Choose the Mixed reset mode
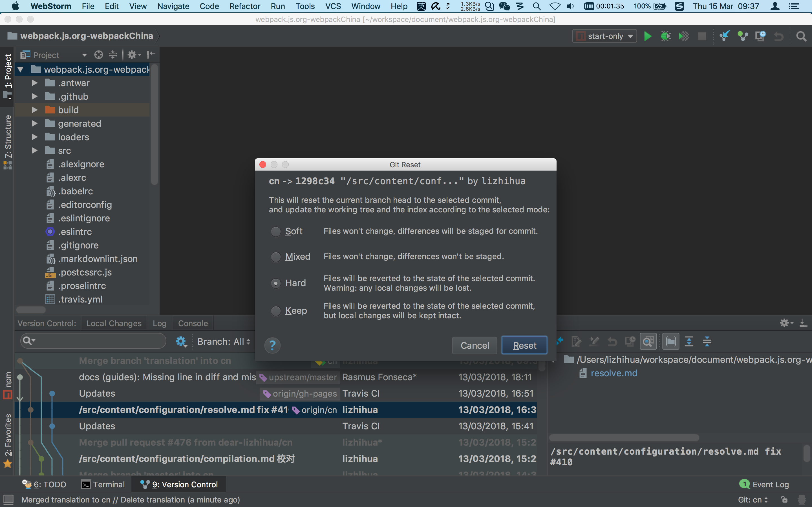The image size is (812, 507). pos(276,257)
